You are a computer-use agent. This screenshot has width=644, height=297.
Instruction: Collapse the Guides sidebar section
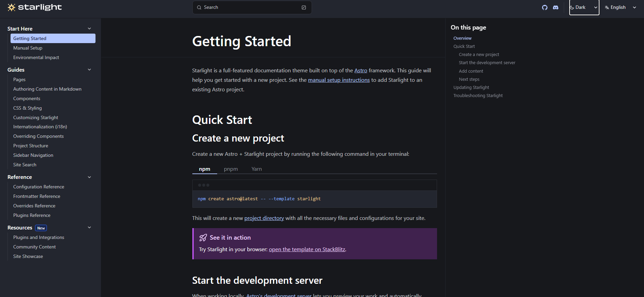(x=50, y=70)
